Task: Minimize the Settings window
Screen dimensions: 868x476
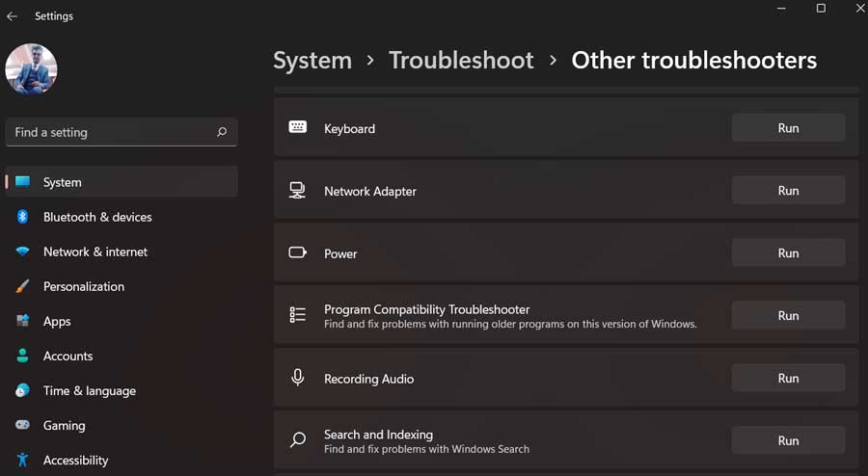Action: coord(781,9)
